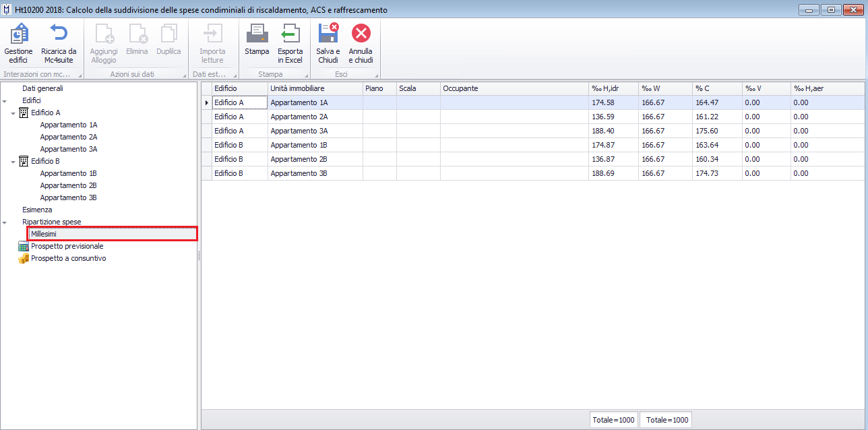Click the Ricarica da Mc4suite icon

coord(59,42)
